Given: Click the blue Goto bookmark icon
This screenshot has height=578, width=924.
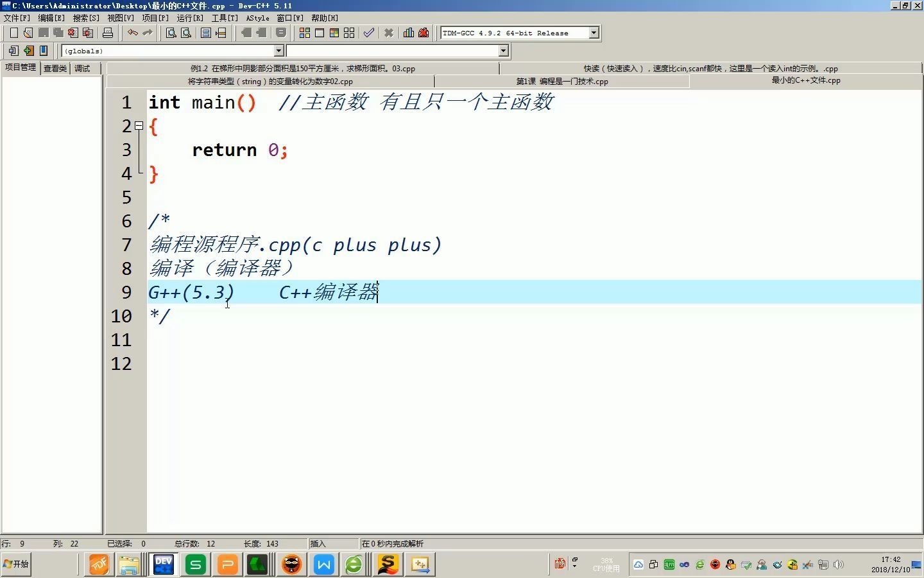Looking at the screenshot, I should 44,51.
